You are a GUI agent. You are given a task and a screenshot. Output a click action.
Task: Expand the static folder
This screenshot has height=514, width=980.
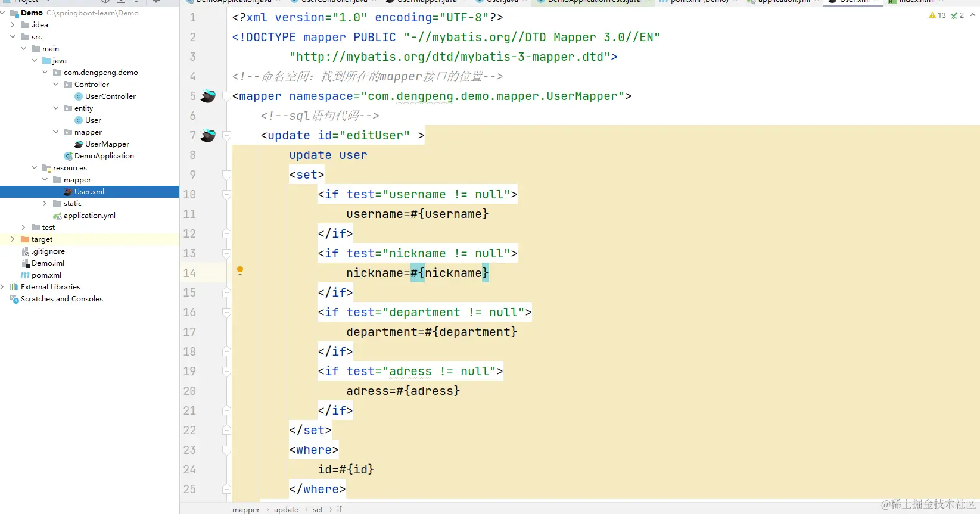45,204
